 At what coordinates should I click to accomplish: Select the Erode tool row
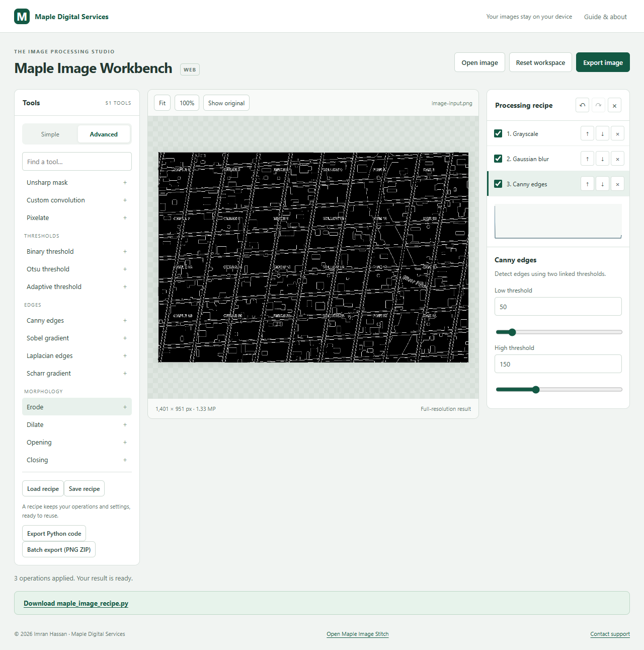coord(77,407)
